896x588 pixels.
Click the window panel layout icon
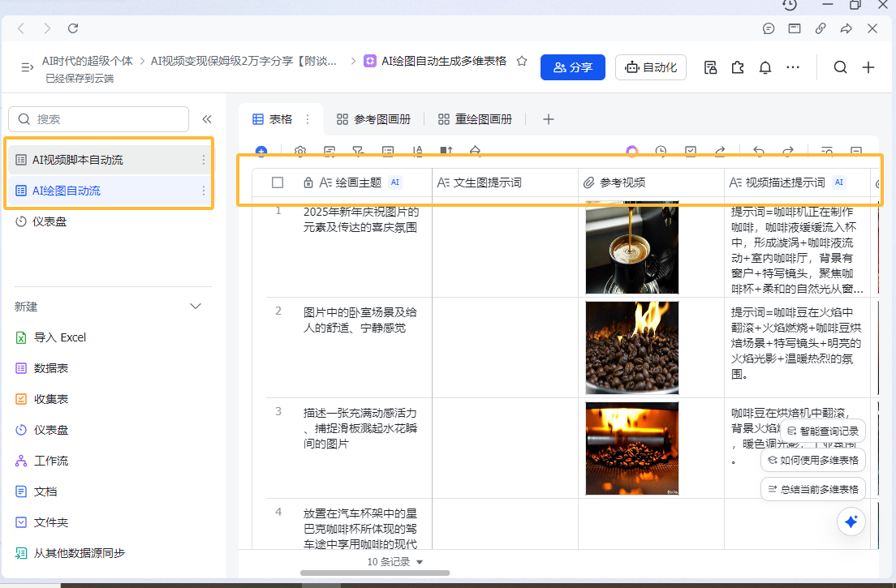[x=795, y=28]
